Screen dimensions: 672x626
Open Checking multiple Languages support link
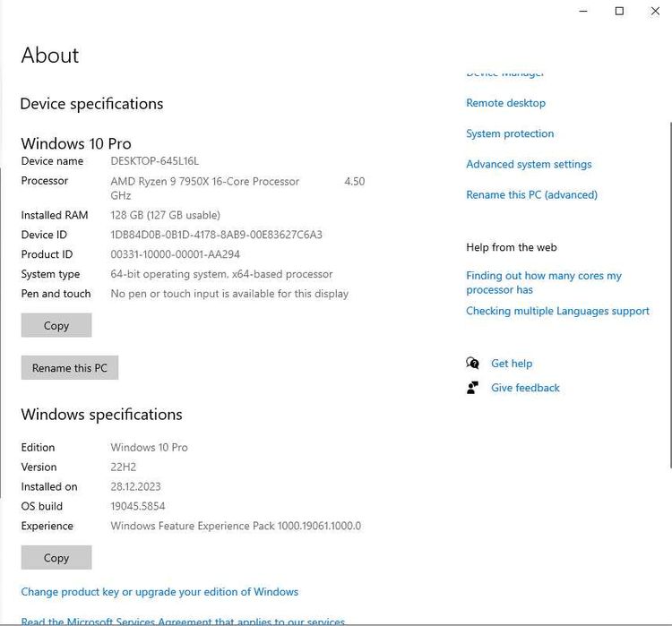(557, 311)
